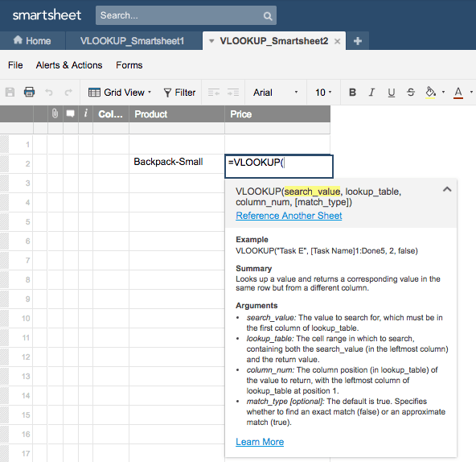Close the VLOOKUP_Smartsheet2 tab

[337, 41]
